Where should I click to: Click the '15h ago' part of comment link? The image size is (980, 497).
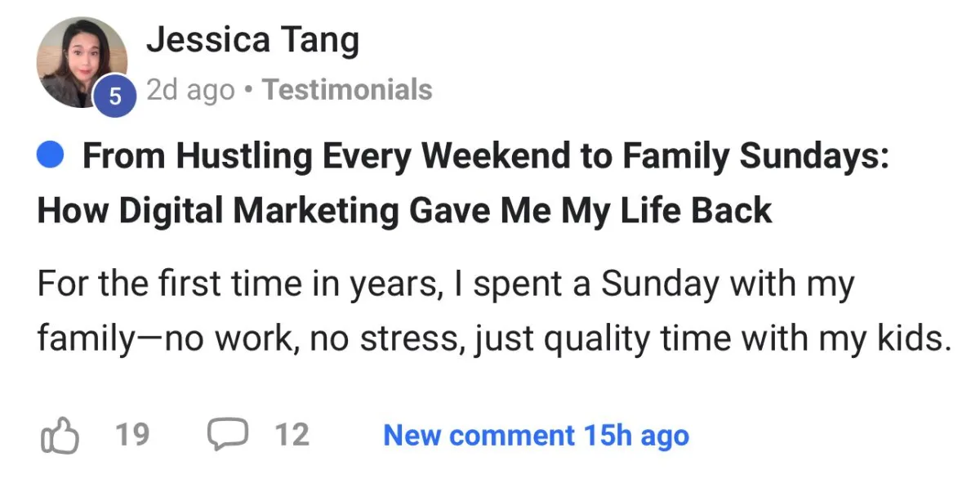[635, 436]
